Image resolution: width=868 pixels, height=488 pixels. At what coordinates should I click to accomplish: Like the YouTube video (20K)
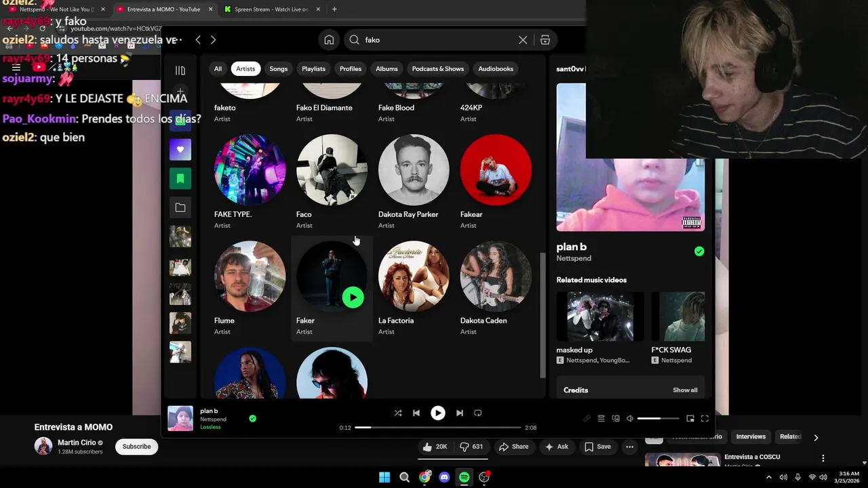[x=435, y=447]
